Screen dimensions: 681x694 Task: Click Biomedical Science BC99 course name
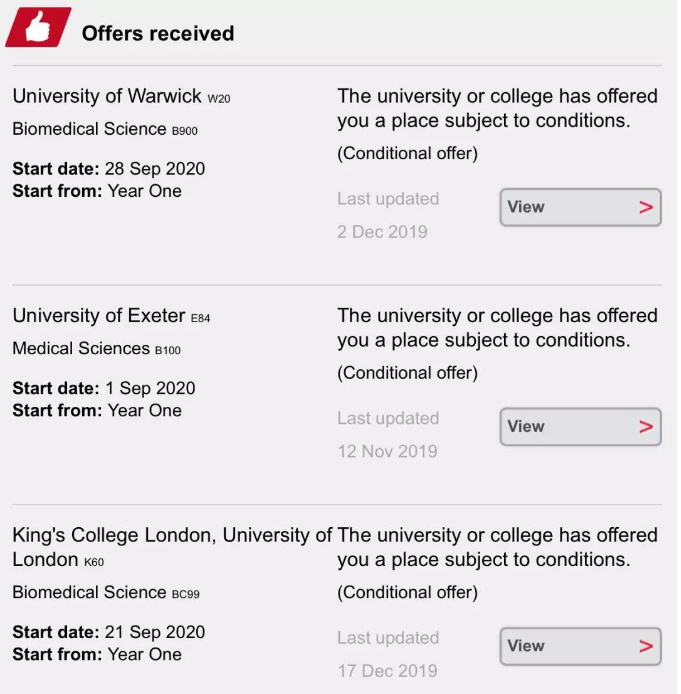pyautogui.click(x=106, y=592)
